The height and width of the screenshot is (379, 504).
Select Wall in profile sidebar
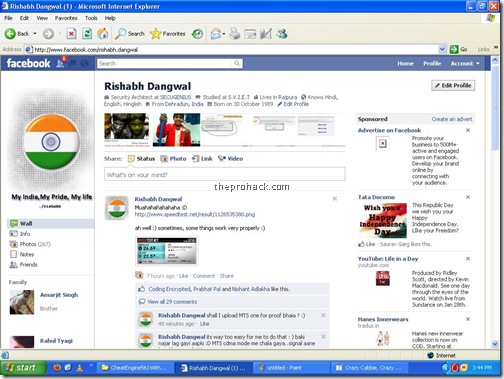(51, 223)
